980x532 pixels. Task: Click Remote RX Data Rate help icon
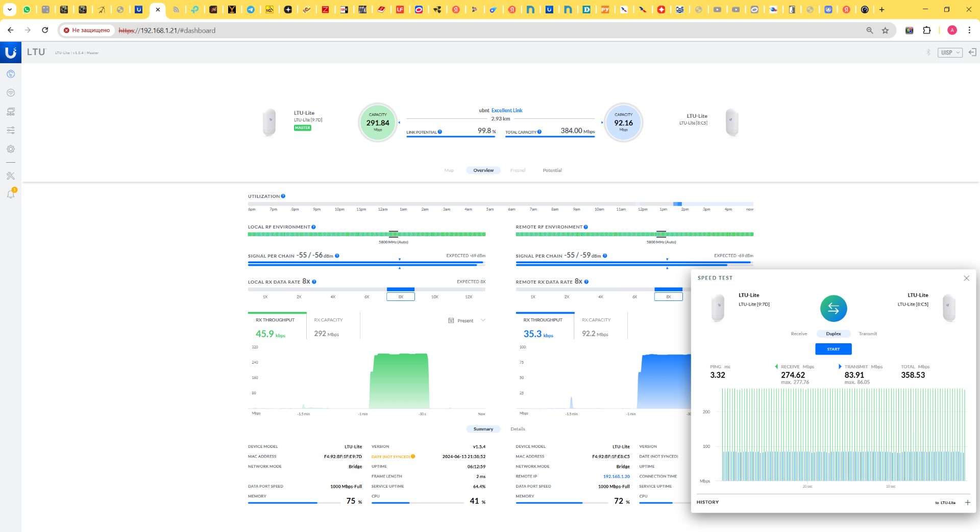[586, 282]
